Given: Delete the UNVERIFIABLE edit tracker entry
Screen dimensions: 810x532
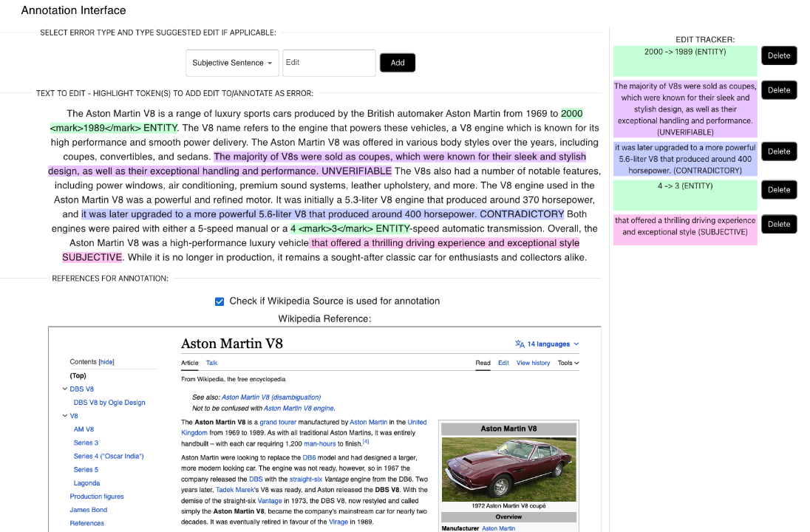Looking at the screenshot, I should [779, 90].
